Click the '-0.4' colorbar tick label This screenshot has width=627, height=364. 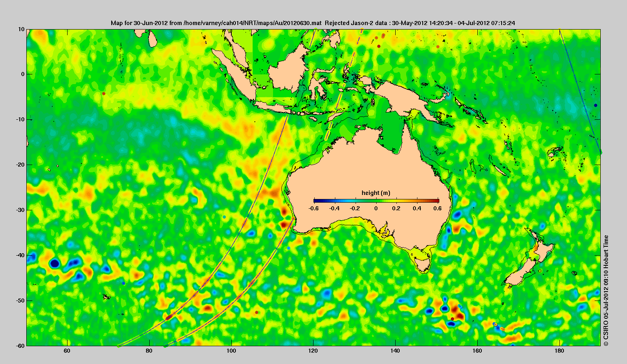point(334,208)
